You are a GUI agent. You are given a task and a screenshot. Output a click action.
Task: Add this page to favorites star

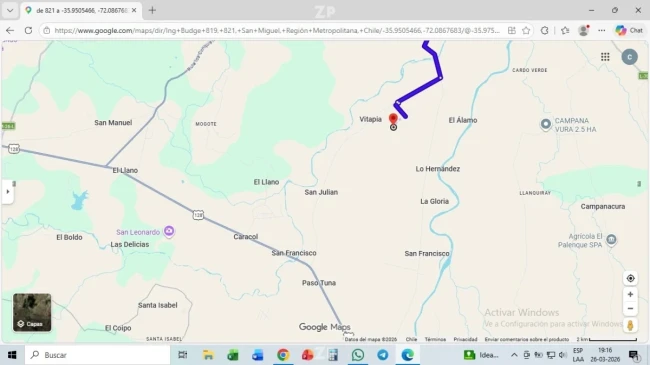(526, 30)
